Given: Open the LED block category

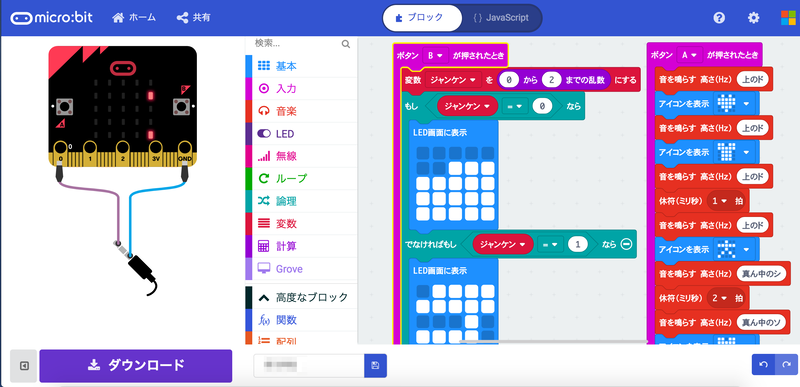Looking at the screenshot, I should [301, 134].
